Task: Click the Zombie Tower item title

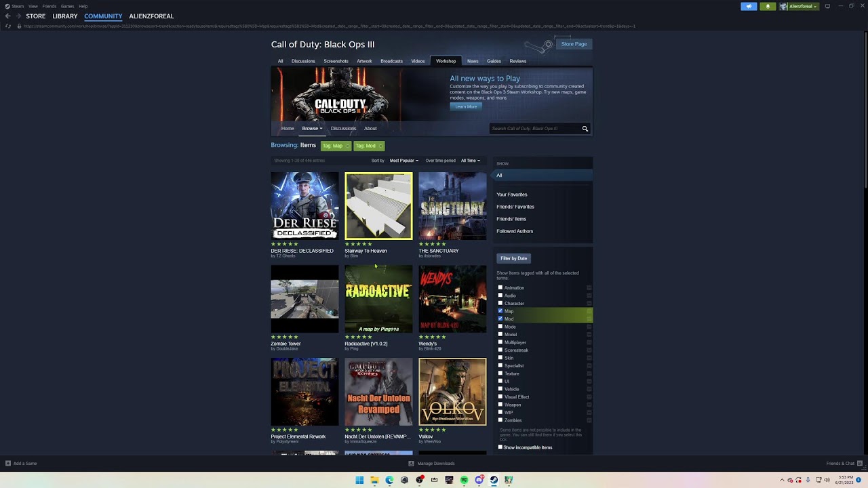Action: click(x=285, y=344)
